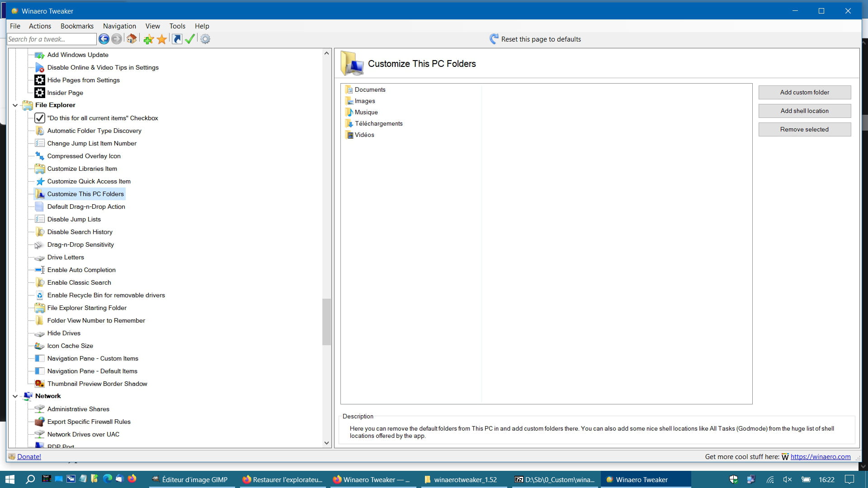Open the Actions menu
Image resolution: width=868 pixels, height=488 pixels.
pyautogui.click(x=40, y=26)
